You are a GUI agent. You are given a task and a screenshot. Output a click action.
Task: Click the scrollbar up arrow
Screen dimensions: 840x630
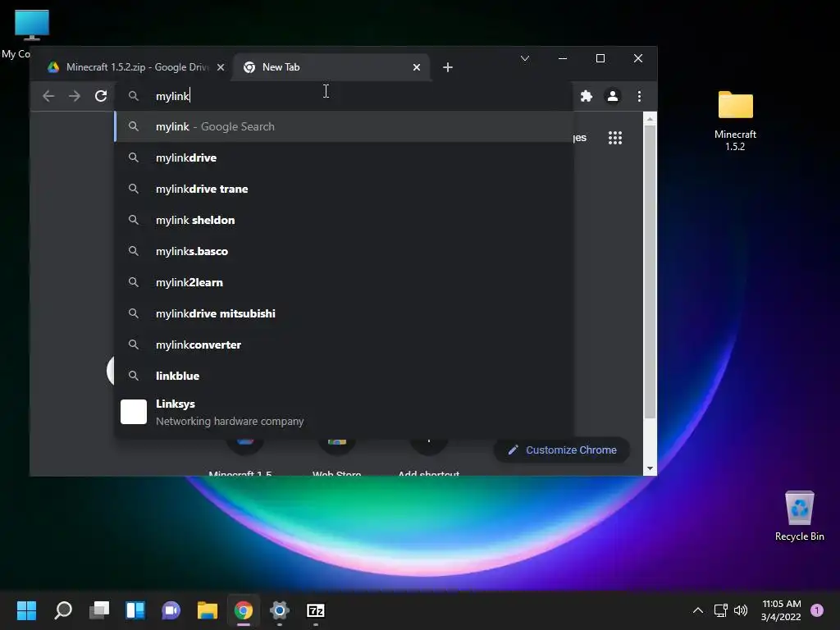[650, 119]
